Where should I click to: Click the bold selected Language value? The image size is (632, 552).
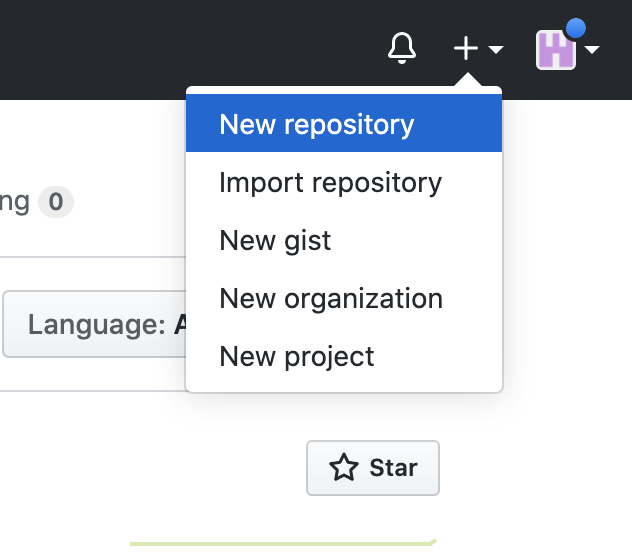[181, 324]
